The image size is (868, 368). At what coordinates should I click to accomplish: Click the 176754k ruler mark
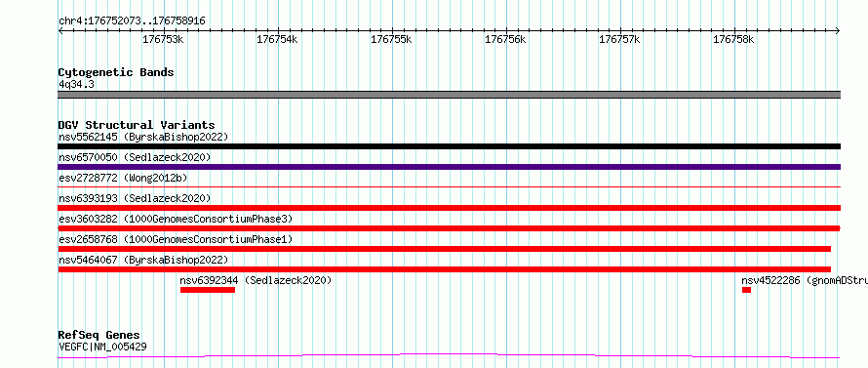[x=277, y=40]
